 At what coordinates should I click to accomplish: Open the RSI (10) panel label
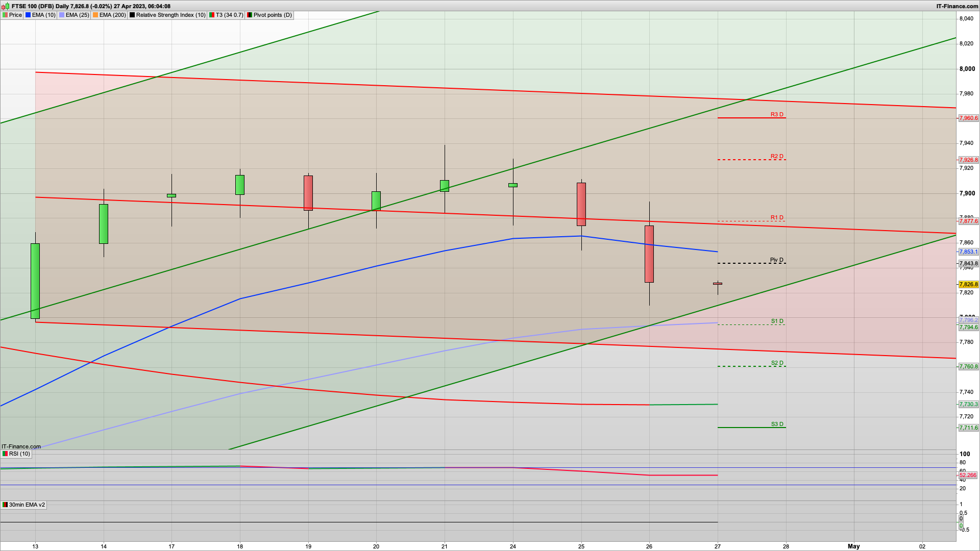coord(19,454)
